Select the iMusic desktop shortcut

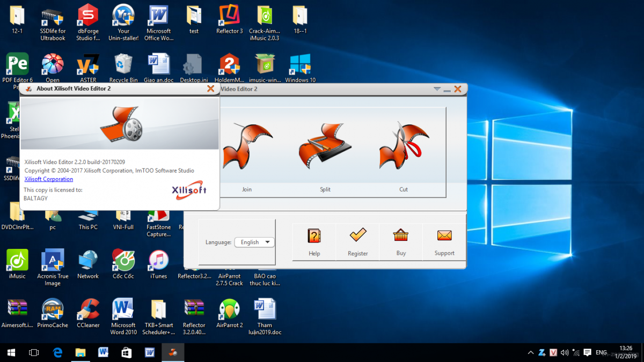17,264
